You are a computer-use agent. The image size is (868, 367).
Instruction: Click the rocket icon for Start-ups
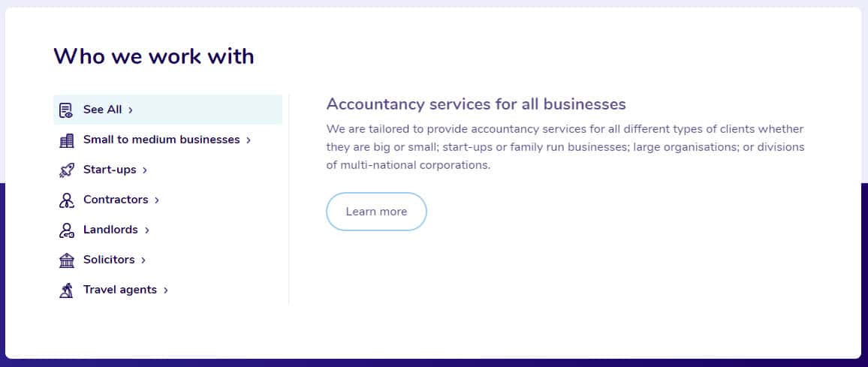click(x=66, y=170)
